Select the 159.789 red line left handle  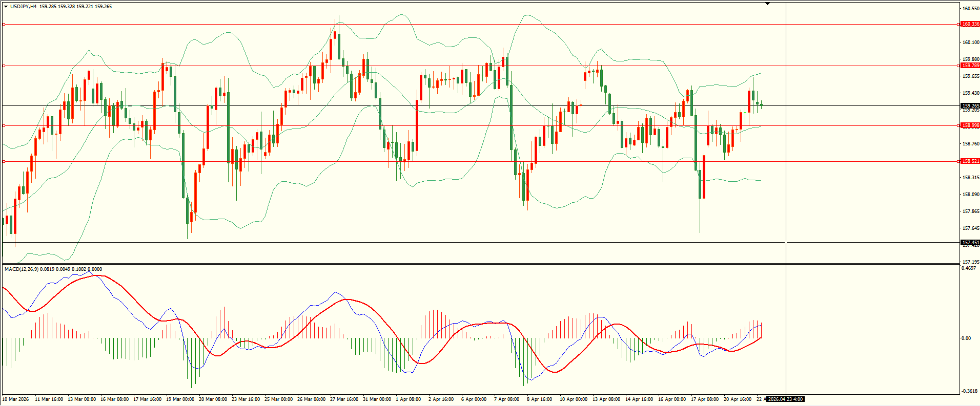click(4, 66)
